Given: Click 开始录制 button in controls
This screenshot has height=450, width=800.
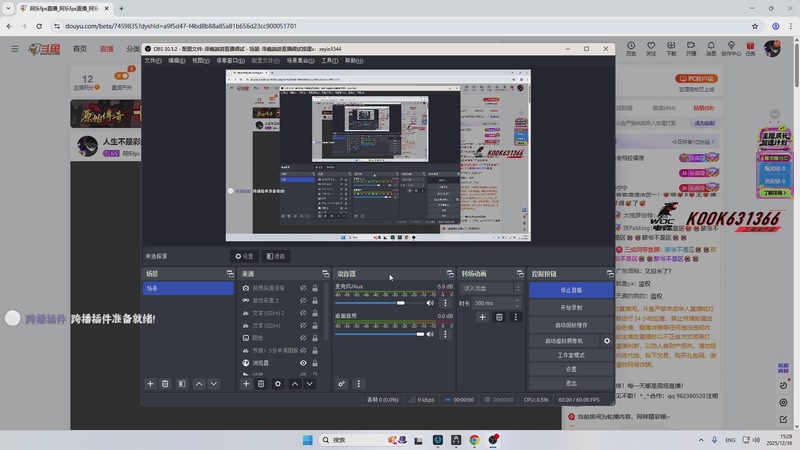Looking at the screenshot, I should tap(571, 308).
